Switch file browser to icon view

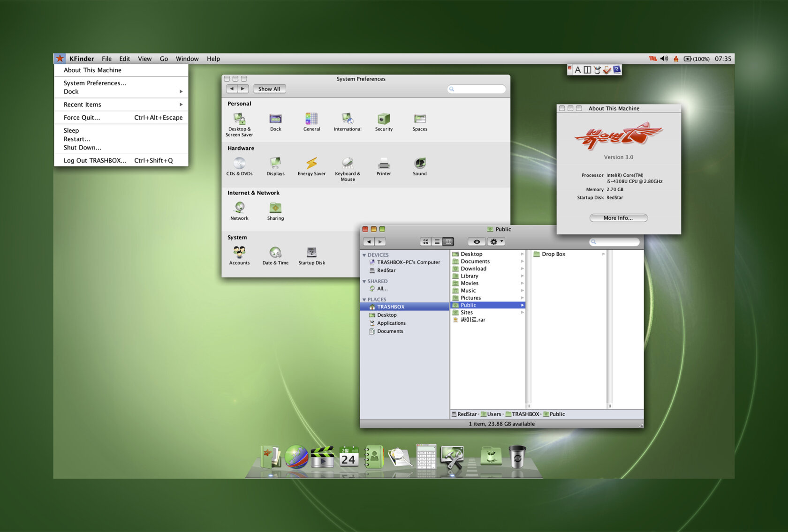pyautogui.click(x=425, y=242)
